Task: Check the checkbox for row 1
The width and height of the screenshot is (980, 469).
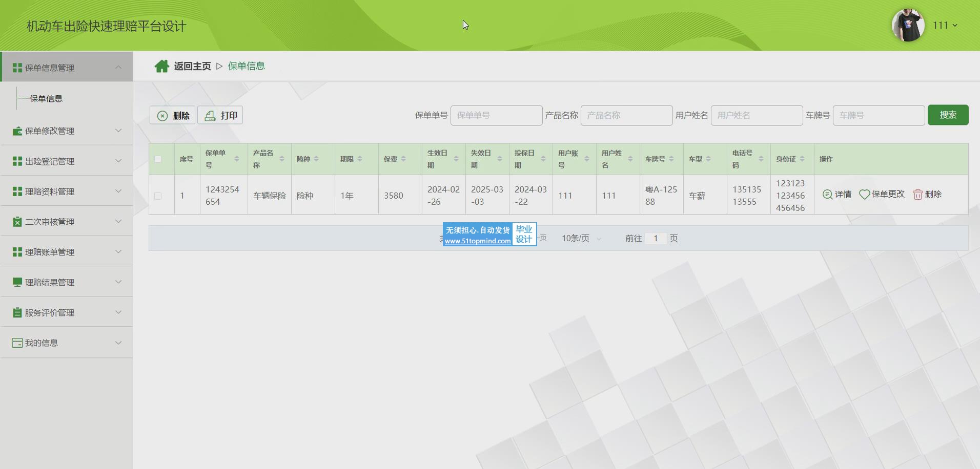Action: coord(158,196)
